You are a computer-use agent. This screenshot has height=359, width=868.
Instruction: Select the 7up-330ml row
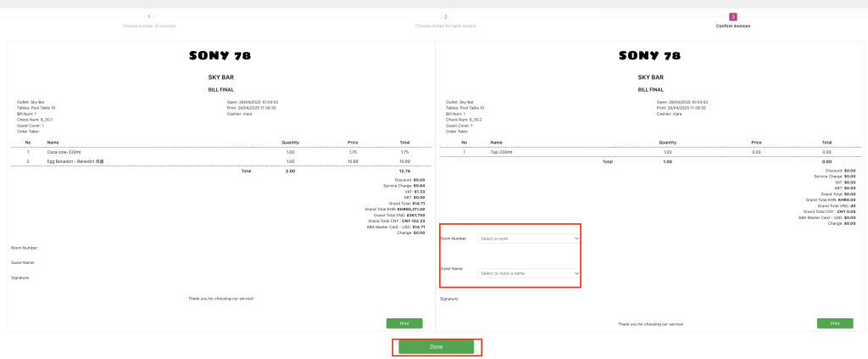pyautogui.click(x=649, y=152)
